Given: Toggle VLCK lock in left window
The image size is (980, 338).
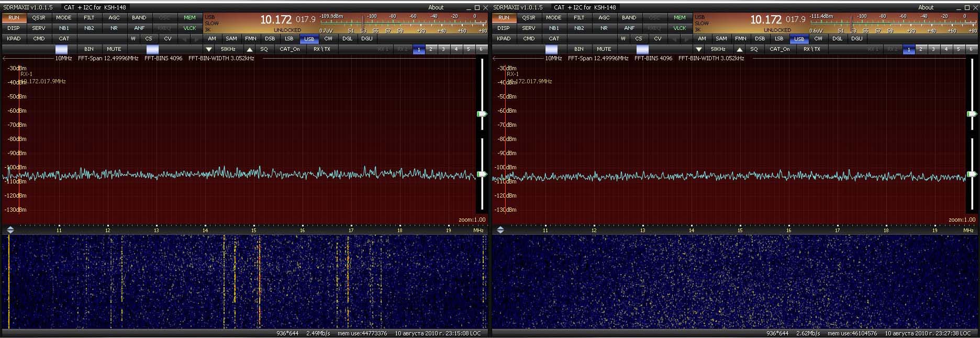Looking at the screenshot, I should (190, 28).
